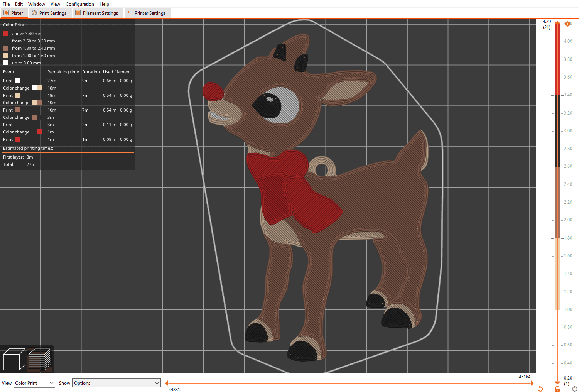The image size is (579, 392).
Task: Open the View menu
Action: pyautogui.click(x=55, y=4)
